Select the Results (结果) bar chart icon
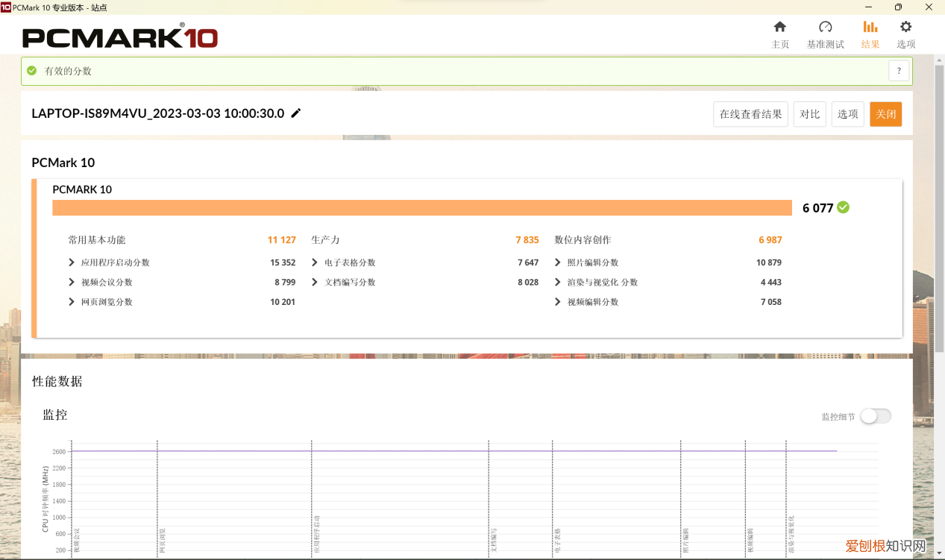Viewport: 945px width, 560px height. (870, 28)
